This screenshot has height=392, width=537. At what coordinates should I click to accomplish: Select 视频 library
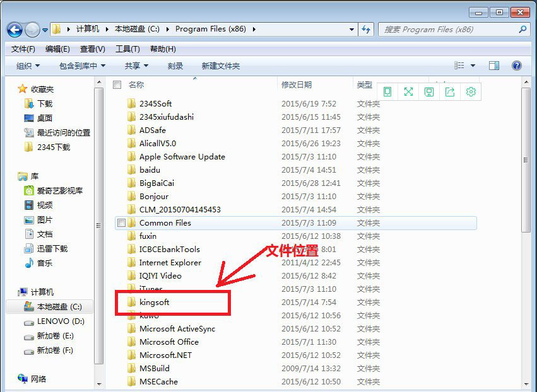[x=38, y=205]
